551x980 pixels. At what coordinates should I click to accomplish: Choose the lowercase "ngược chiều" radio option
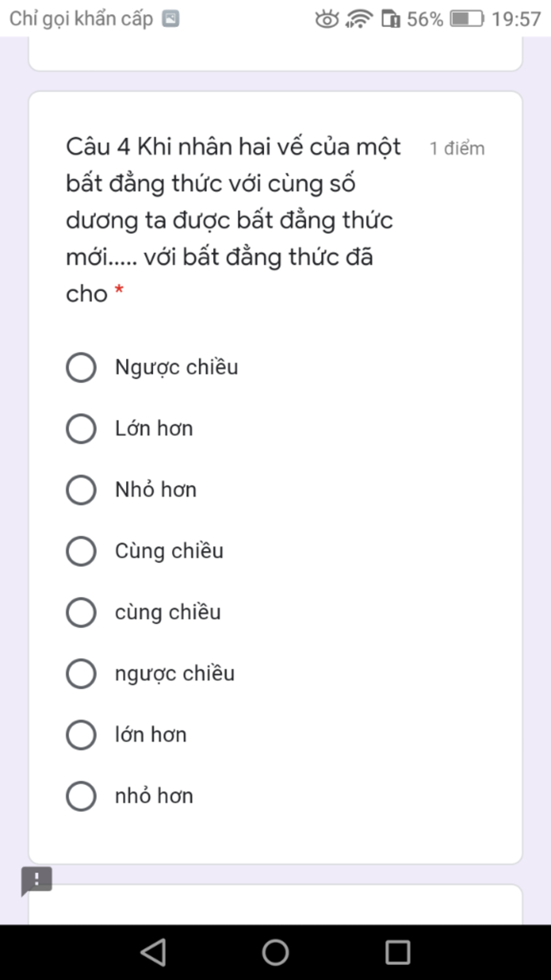pyautogui.click(x=81, y=674)
